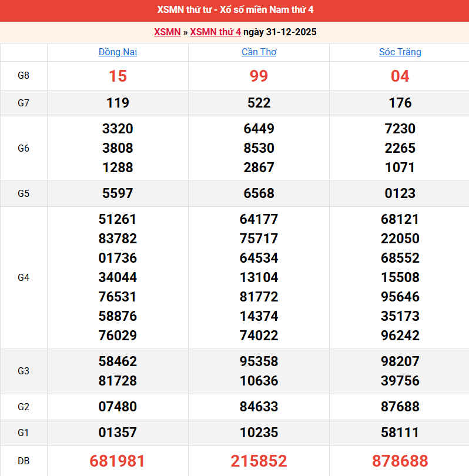
Task: Open the Cần Thơ province link
Action: (259, 52)
